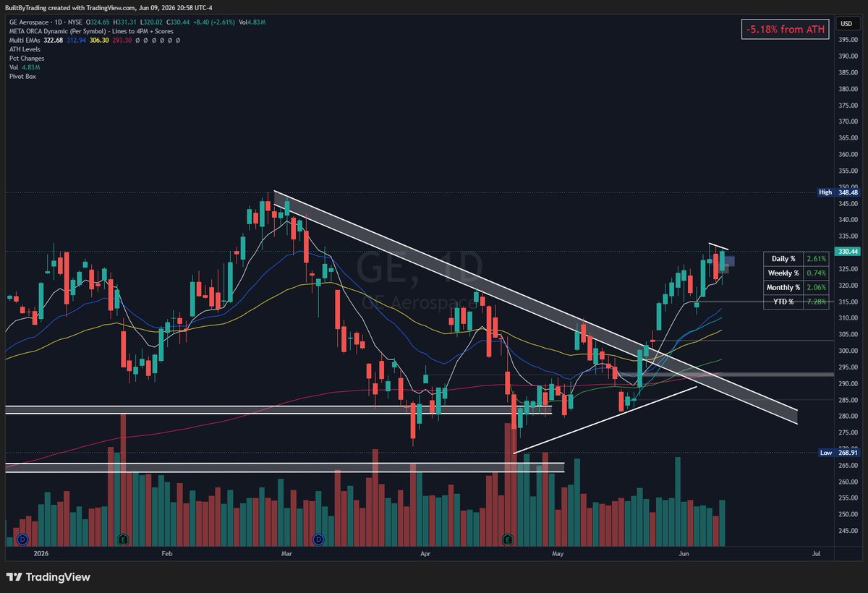
Task: Click the High 348.48 price label
Action: (838, 192)
